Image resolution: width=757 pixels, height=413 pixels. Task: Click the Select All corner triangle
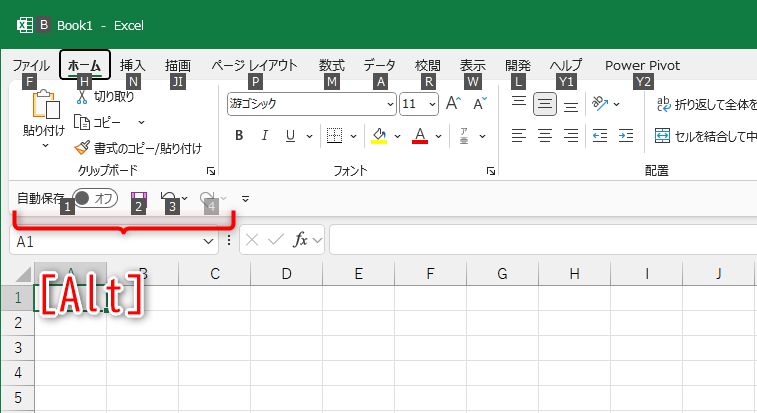(x=23, y=274)
